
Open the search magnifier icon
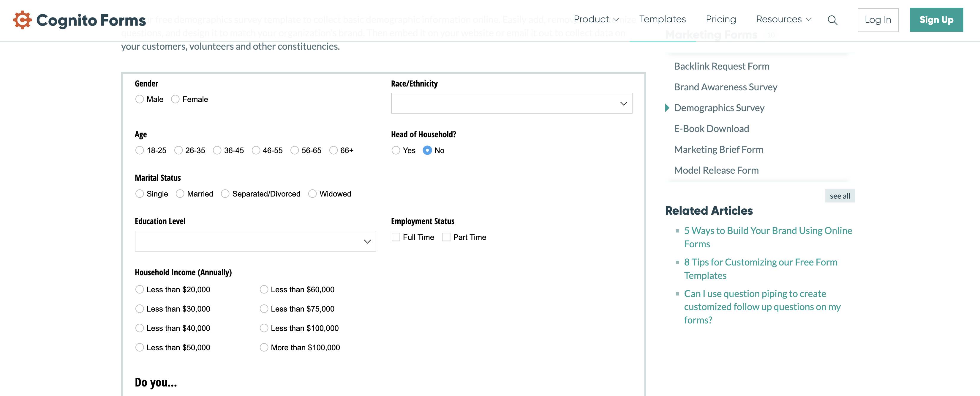point(832,20)
